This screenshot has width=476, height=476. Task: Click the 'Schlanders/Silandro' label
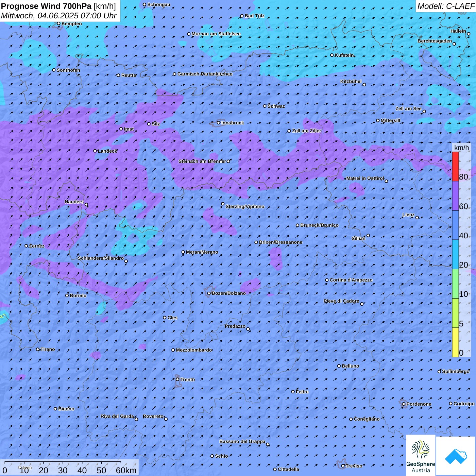click(101, 258)
